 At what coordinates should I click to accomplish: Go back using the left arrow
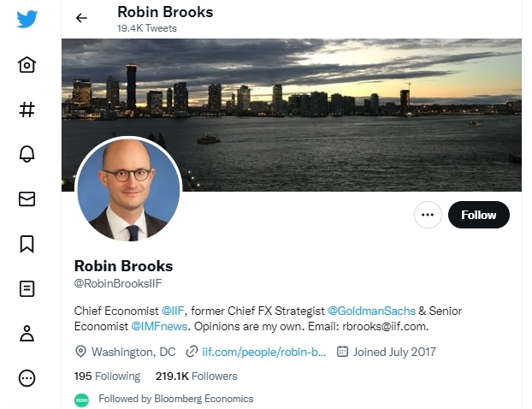pos(81,18)
